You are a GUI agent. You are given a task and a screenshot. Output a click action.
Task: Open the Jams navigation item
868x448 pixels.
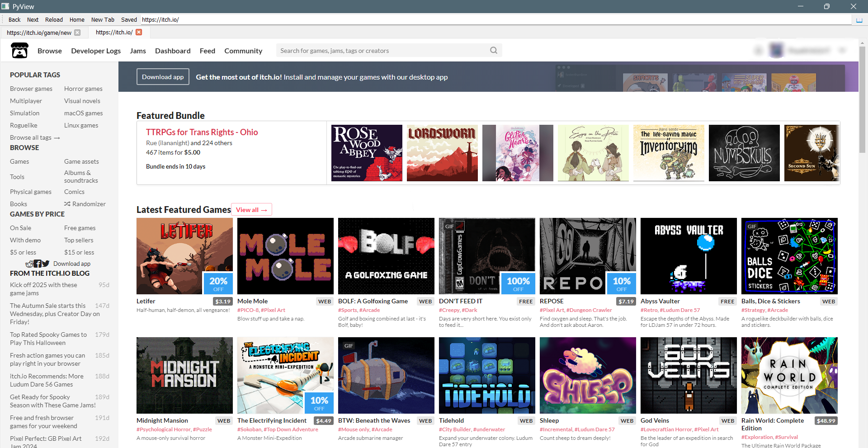138,51
